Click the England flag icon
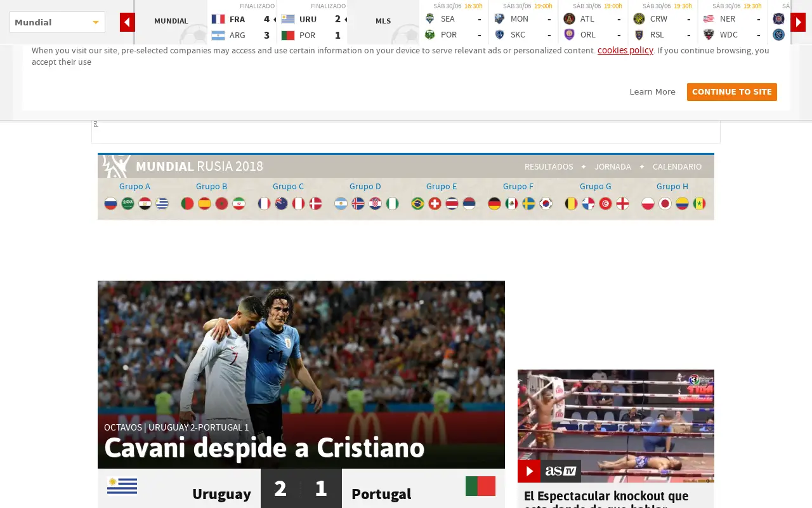812x508 pixels. 623,204
